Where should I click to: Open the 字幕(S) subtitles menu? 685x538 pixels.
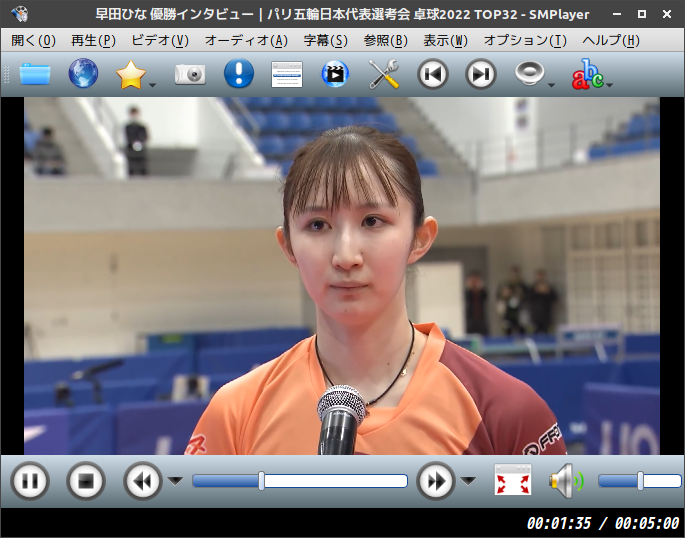coord(325,41)
